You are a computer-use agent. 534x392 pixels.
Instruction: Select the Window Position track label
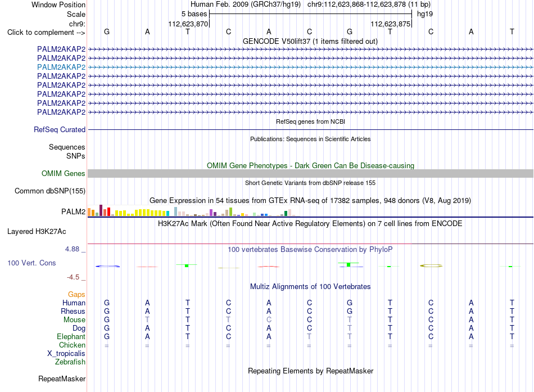(58, 4)
